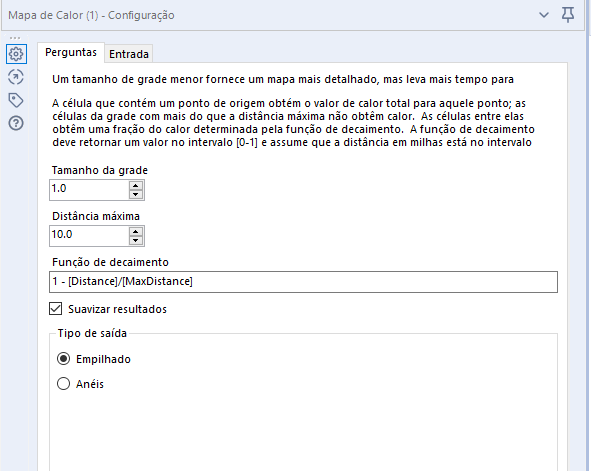This screenshot has width=591, height=471.
Task: Increase Tamanho da grade with up arrow
Action: tap(136, 185)
